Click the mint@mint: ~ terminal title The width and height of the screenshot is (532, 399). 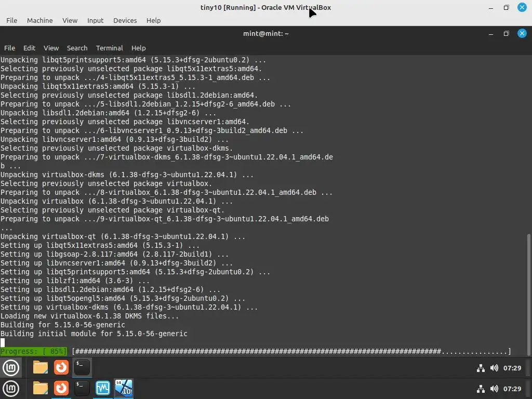pos(265,34)
